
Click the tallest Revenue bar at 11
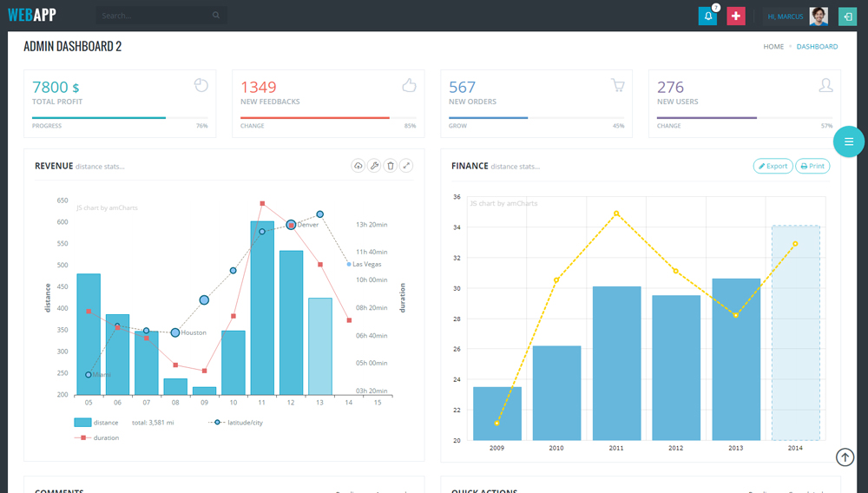point(262,308)
